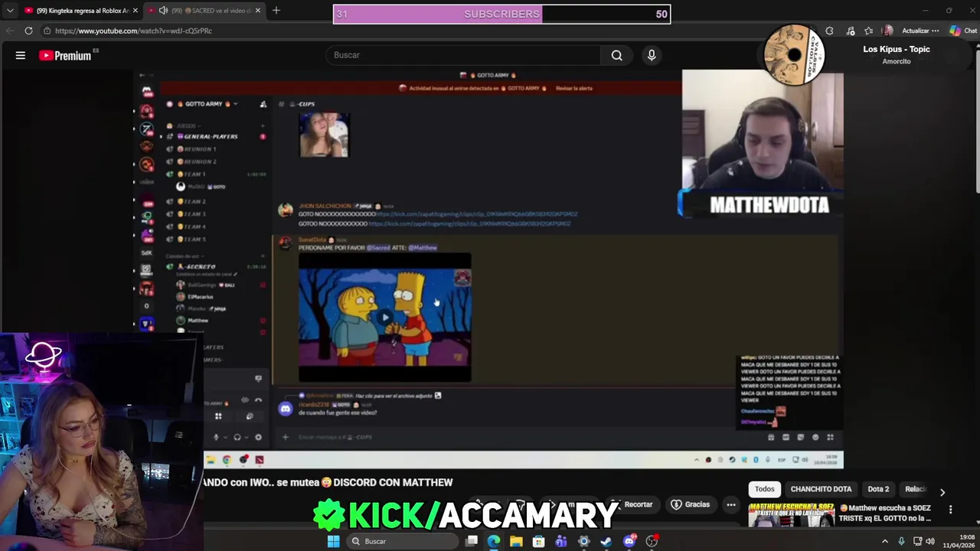Open the YouTube hamburger guide menu
The width and height of the screenshot is (980, 551).
[21, 55]
